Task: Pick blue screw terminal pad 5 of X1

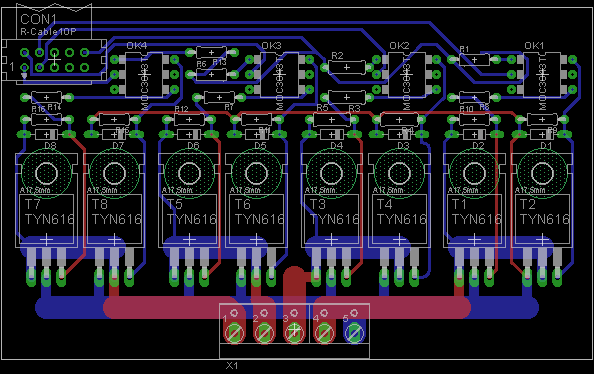Action: point(354,334)
